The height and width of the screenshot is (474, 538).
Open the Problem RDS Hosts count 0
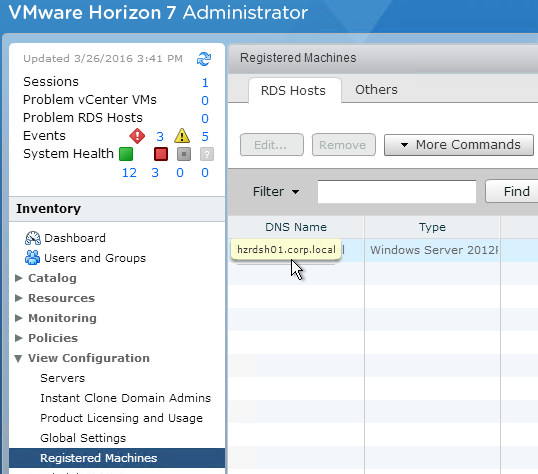pyautogui.click(x=205, y=118)
